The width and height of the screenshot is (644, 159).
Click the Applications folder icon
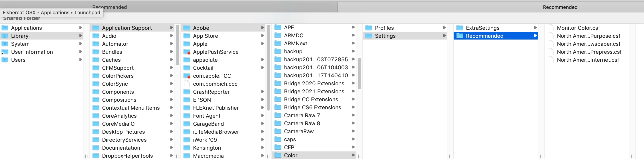[x=5, y=28]
